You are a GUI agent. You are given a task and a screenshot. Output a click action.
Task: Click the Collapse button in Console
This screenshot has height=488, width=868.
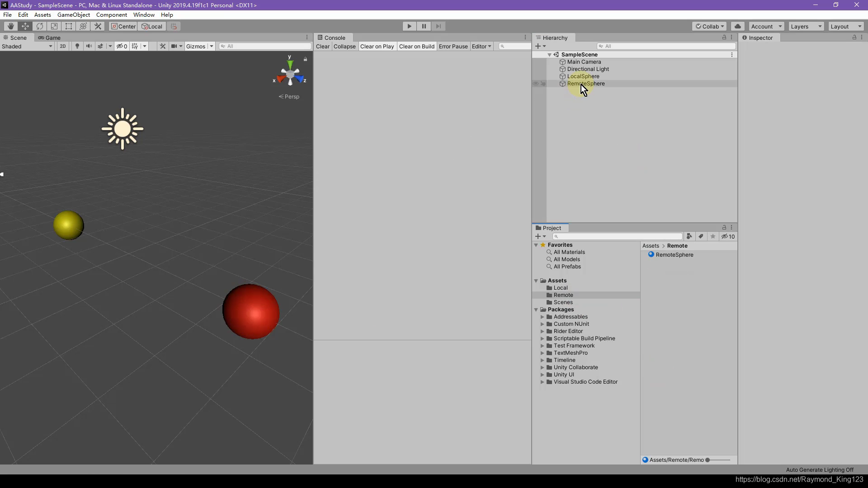344,46
